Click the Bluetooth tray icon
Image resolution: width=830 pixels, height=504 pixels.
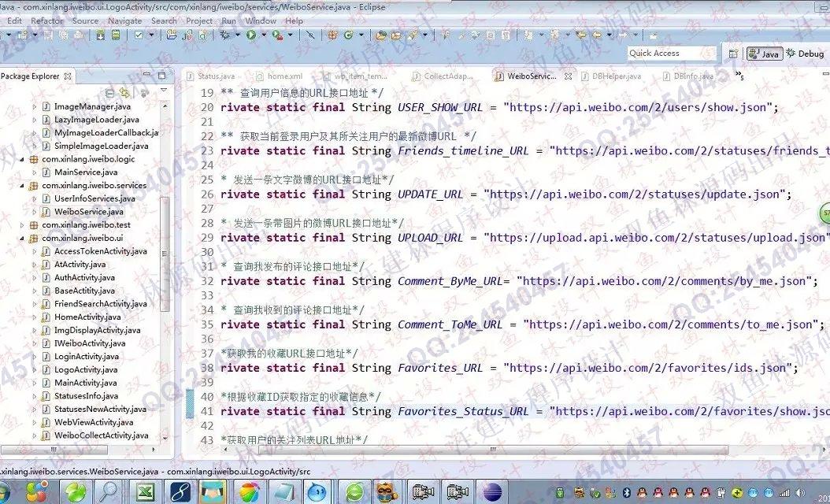(627, 493)
